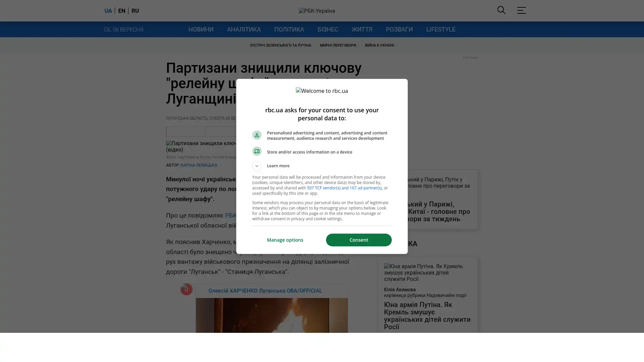Open the LIFESTYLE dropdown menu
The image size is (644, 362).
(x=441, y=29)
